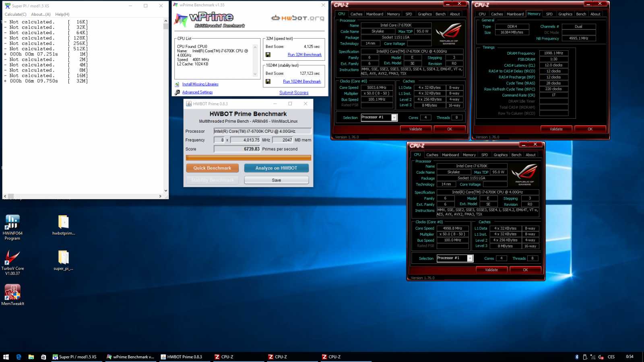Click the Advanced Settings wrench icon
The width and height of the screenshot is (644, 362).
click(x=177, y=93)
